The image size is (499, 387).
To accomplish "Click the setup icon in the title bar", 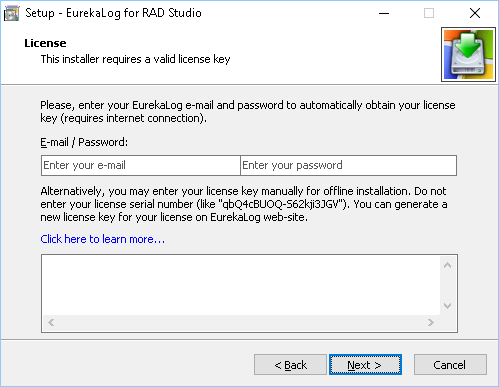I will tap(11, 13).
